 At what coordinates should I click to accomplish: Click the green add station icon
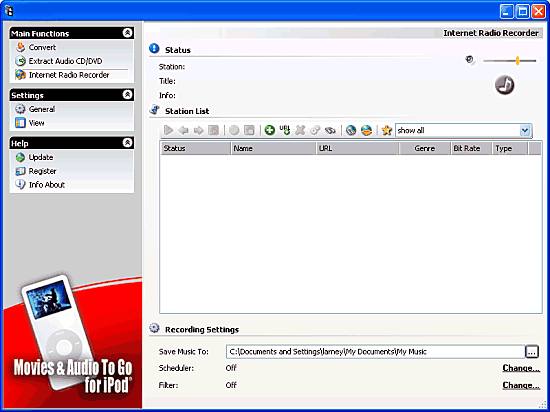coord(269,130)
